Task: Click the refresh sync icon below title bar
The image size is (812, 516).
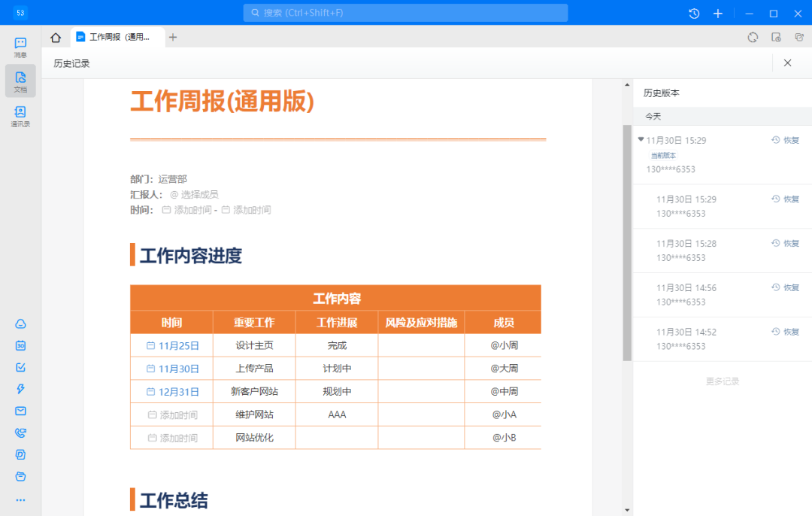Action: pos(753,38)
